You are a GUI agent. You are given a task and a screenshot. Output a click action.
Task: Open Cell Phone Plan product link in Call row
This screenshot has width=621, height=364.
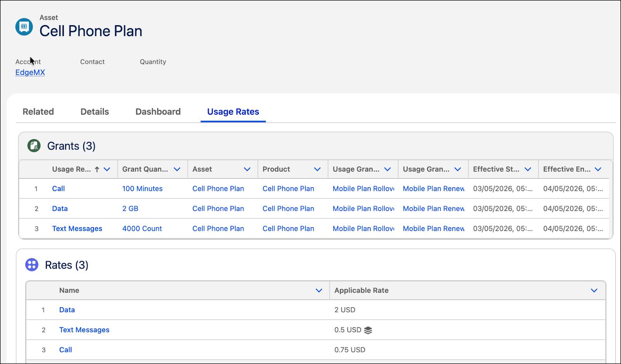(x=288, y=188)
